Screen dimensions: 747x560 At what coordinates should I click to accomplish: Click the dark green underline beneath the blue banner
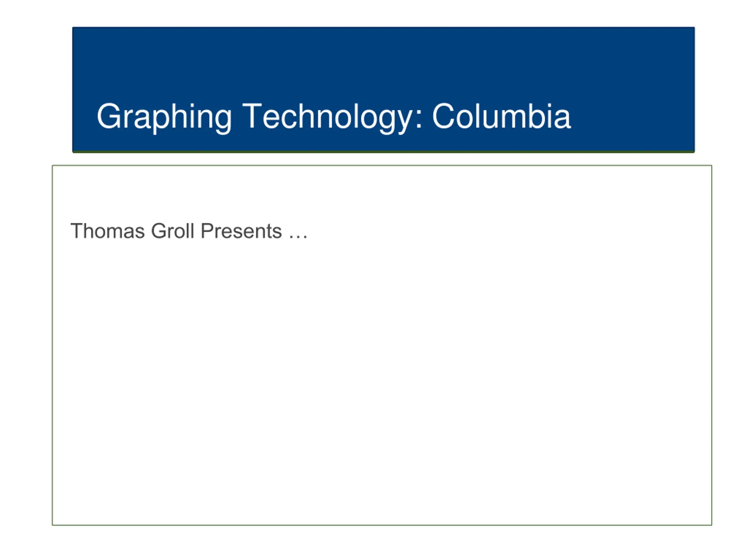coord(383,152)
